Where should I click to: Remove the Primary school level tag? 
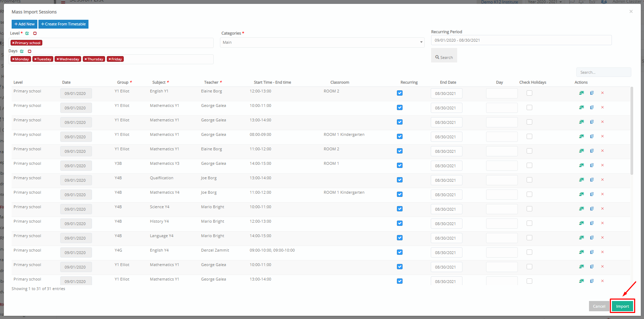pos(13,43)
